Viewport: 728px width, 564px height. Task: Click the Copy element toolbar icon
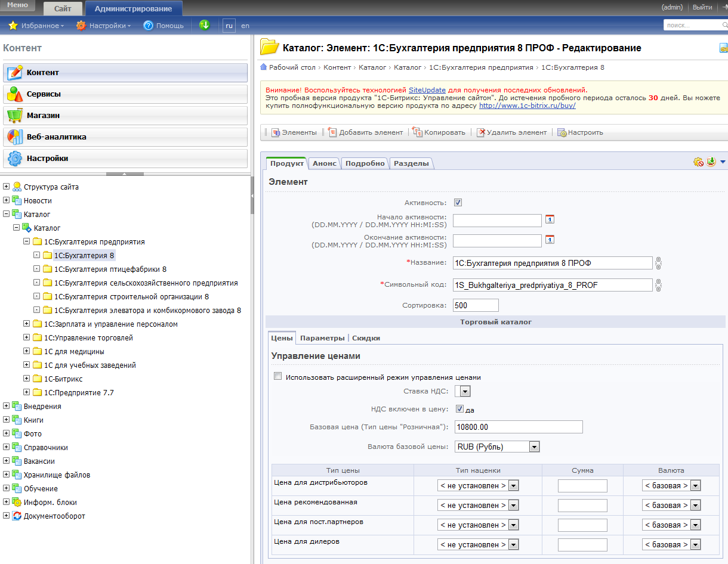click(418, 132)
